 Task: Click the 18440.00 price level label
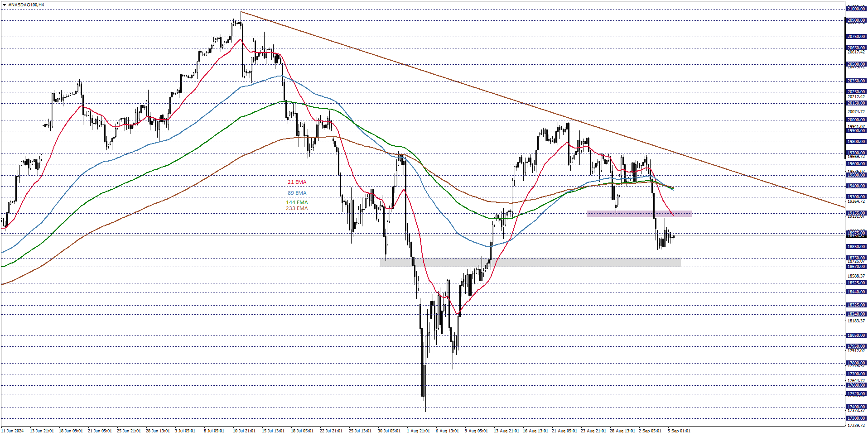click(x=856, y=292)
